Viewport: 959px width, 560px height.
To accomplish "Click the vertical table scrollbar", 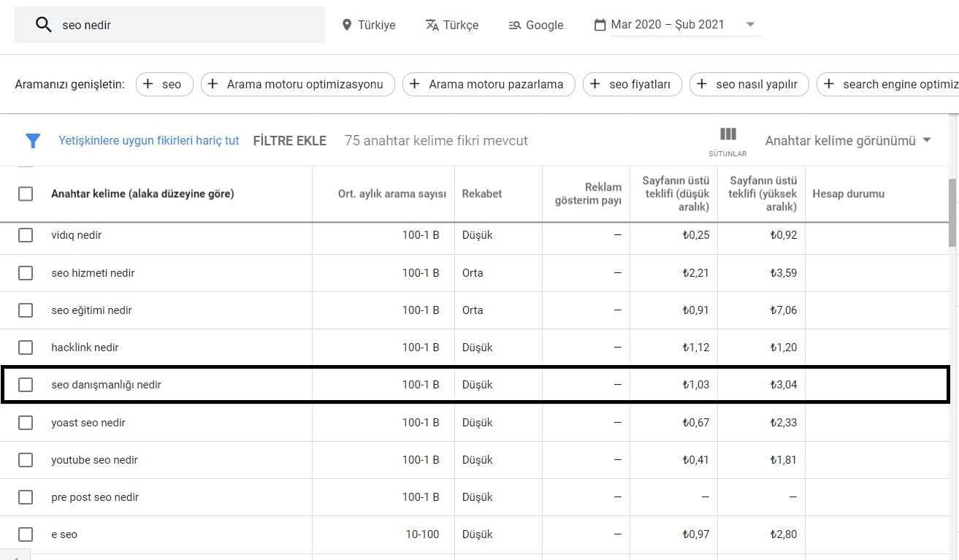I will coord(952,212).
